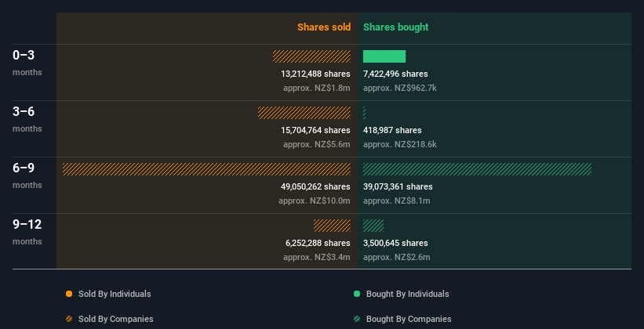Click the orange Sold By Individuals legend dot

tap(69, 294)
